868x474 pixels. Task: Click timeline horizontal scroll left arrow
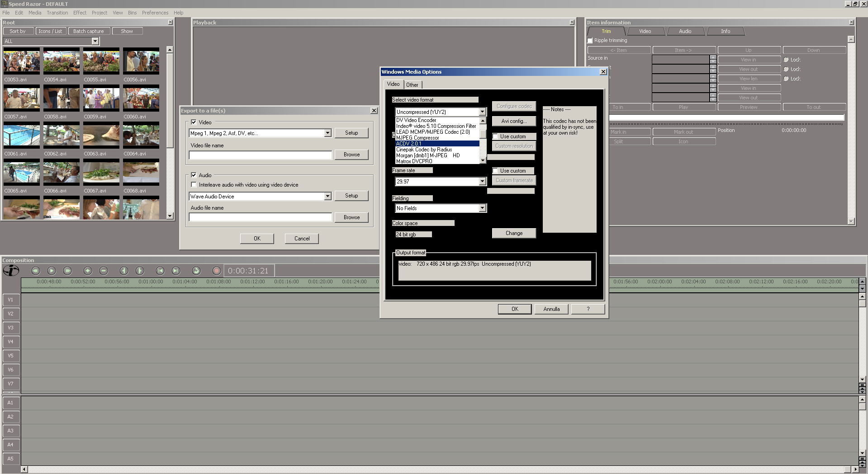(24, 469)
